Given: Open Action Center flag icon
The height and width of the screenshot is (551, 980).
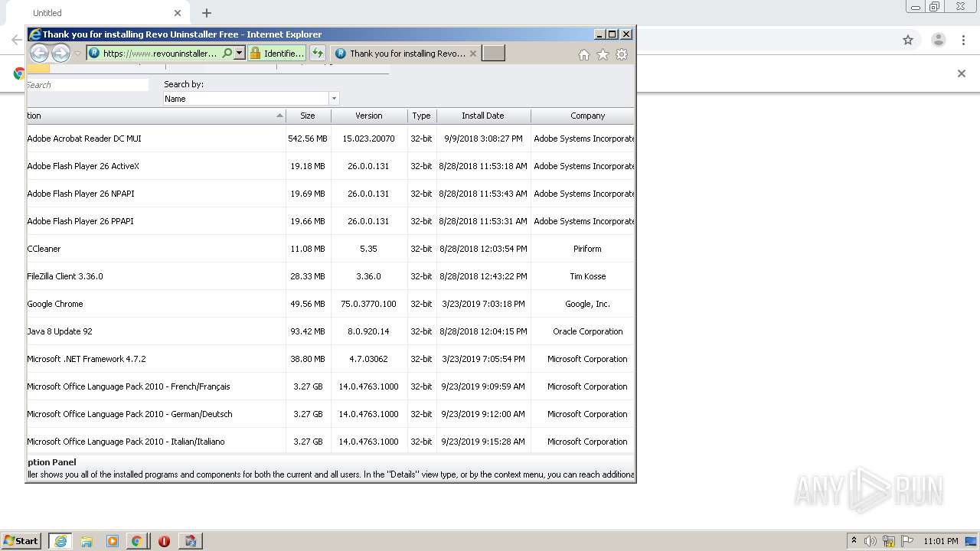Looking at the screenshot, I should tap(907, 541).
